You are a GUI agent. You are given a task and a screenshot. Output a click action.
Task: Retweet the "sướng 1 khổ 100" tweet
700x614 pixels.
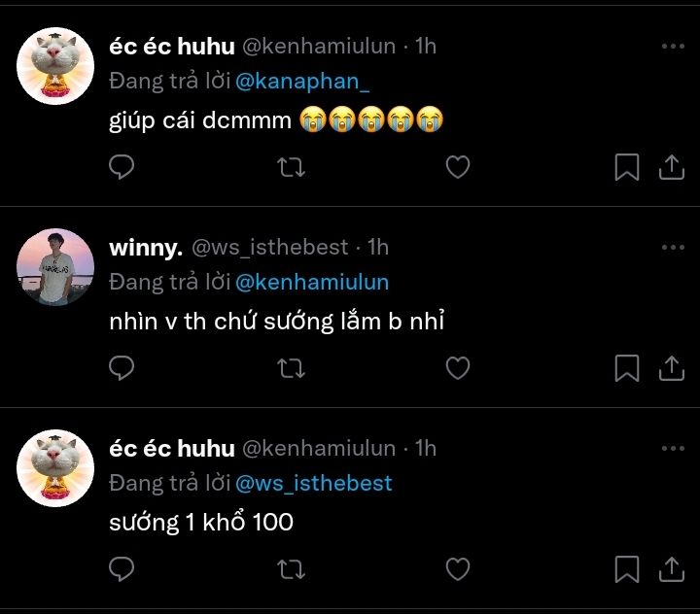(x=291, y=568)
